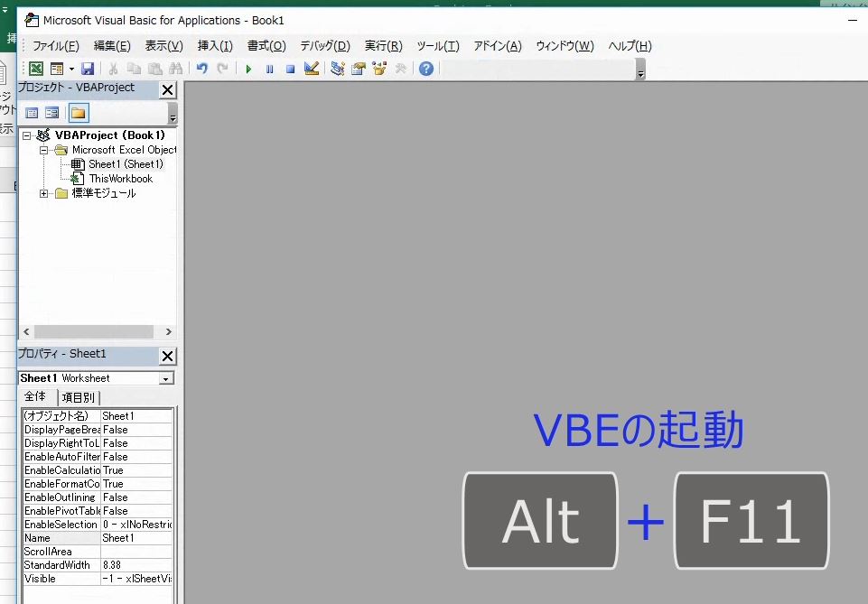This screenshot has height=604, width=868.
Task: Open the 挿入(I) menu
Action: [215, 46]
